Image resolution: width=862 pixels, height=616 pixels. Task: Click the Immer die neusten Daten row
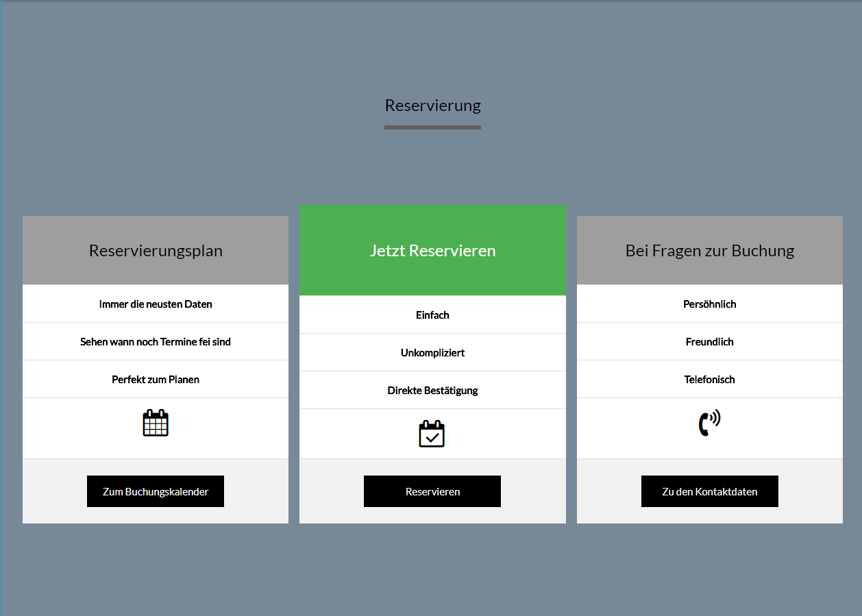click(x=156, y=304)
